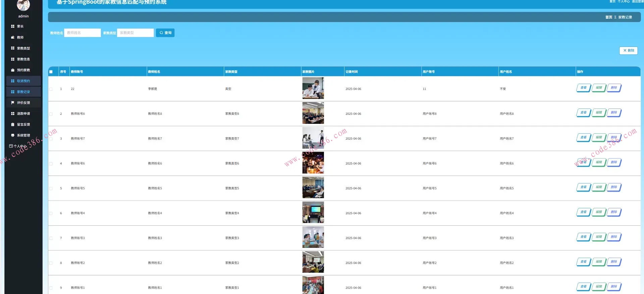The image size is (644, 294).
Task: Click the 查询 search button
Action: pyautogui.click(x=165, y=33)
